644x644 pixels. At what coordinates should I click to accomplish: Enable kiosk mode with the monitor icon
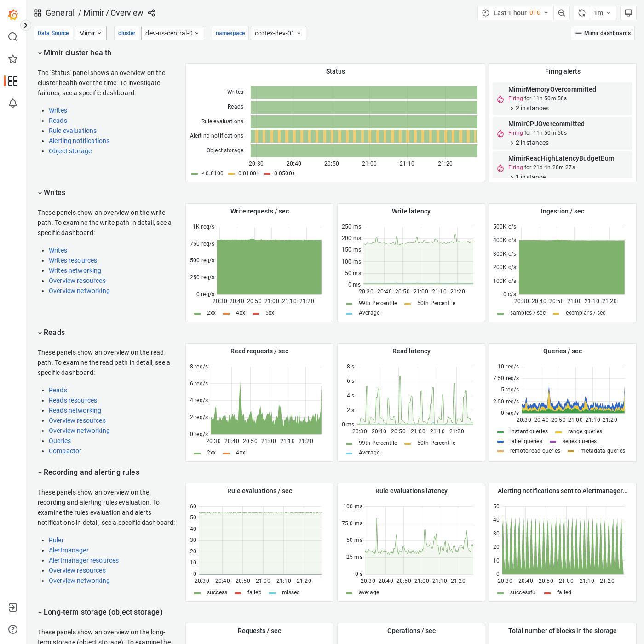tap(628, 13)
